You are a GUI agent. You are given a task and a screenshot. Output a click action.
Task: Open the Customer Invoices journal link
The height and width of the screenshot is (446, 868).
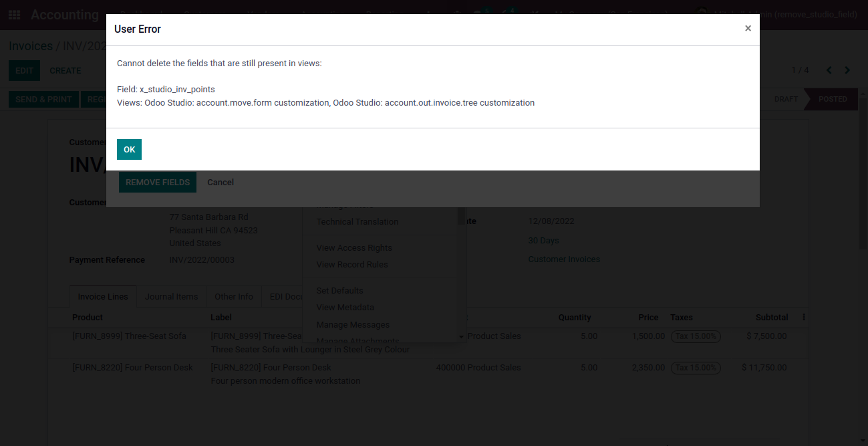(564, 259)
